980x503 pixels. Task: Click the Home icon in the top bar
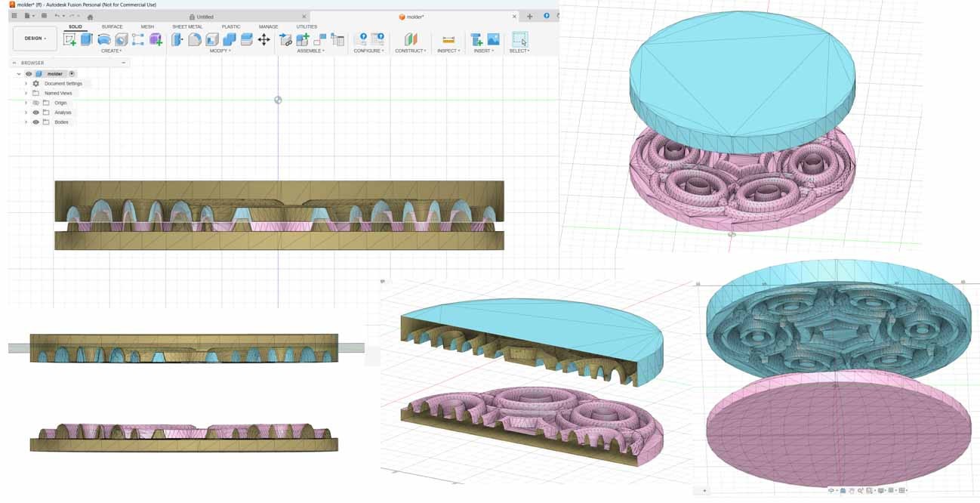coord(90,17)
